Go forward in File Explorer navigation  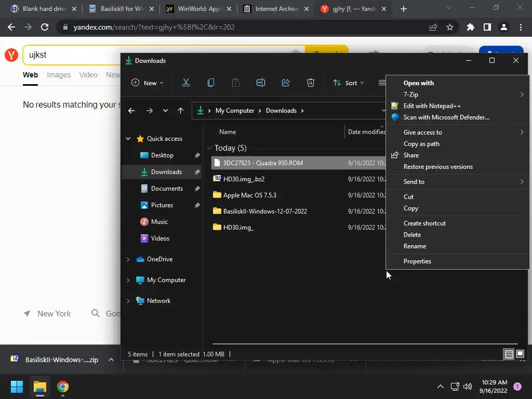[149, 111]
